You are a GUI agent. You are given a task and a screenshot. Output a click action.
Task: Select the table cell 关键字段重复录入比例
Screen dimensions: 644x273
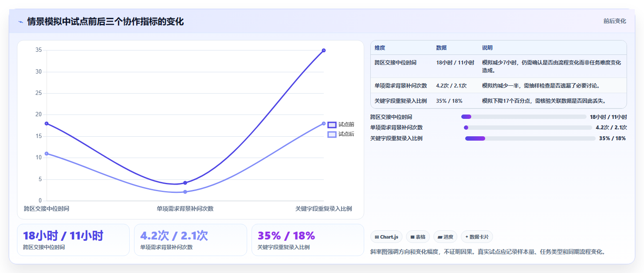pyautogui.click(x=401, y=101)
